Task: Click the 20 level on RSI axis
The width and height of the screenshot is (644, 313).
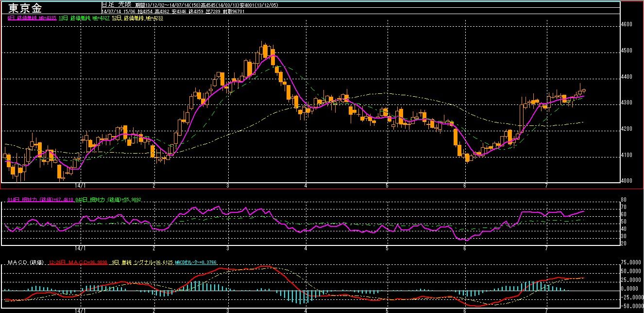Action: 624,243
